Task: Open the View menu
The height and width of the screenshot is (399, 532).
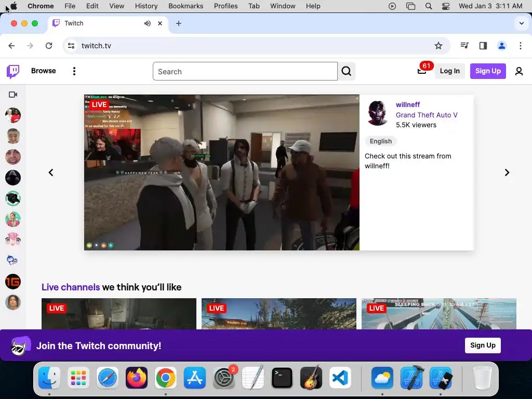Action: [x=117, y=6]
